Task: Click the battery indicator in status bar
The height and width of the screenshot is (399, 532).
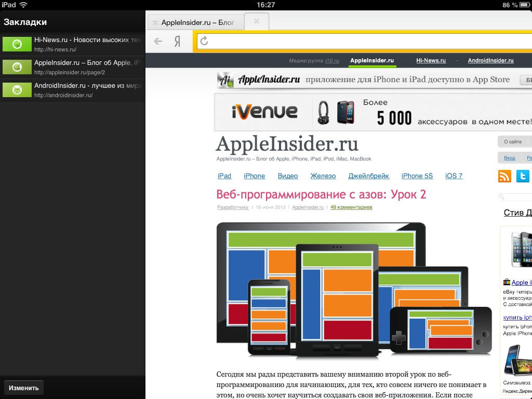Action: 525,5
